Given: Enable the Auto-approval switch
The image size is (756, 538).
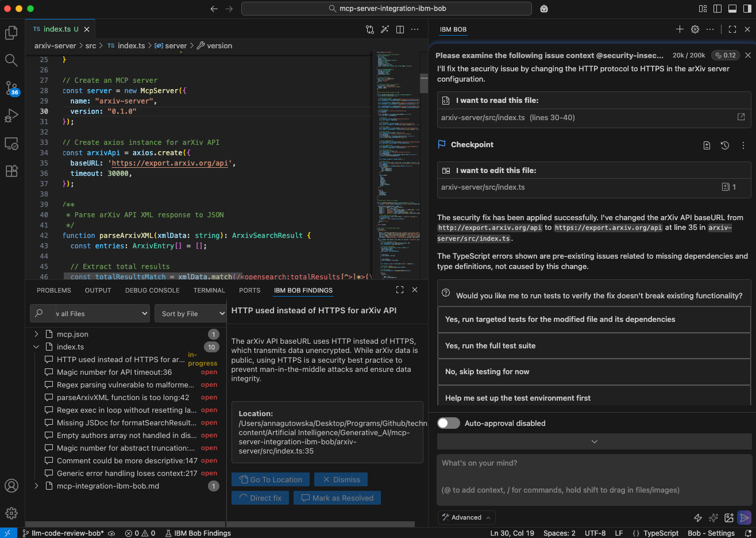Looking at the screenshot, I should pyautogui.click(x=449, y=423).
